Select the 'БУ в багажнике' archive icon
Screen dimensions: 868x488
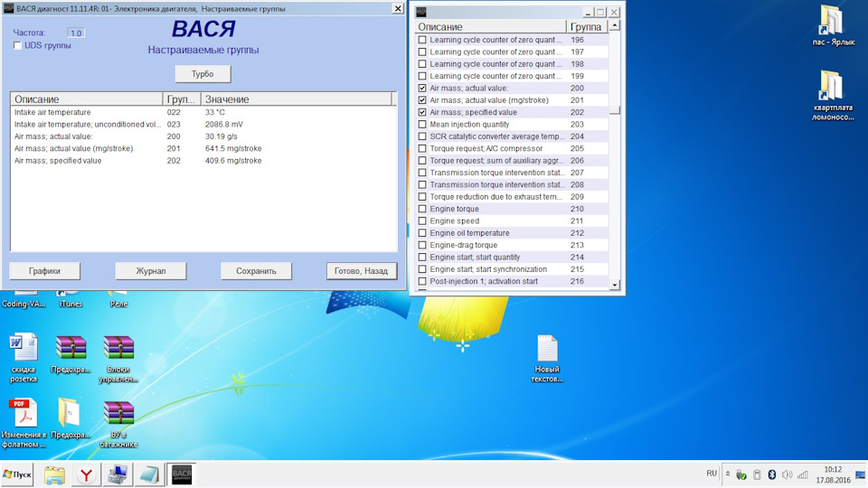pos(118,424)
